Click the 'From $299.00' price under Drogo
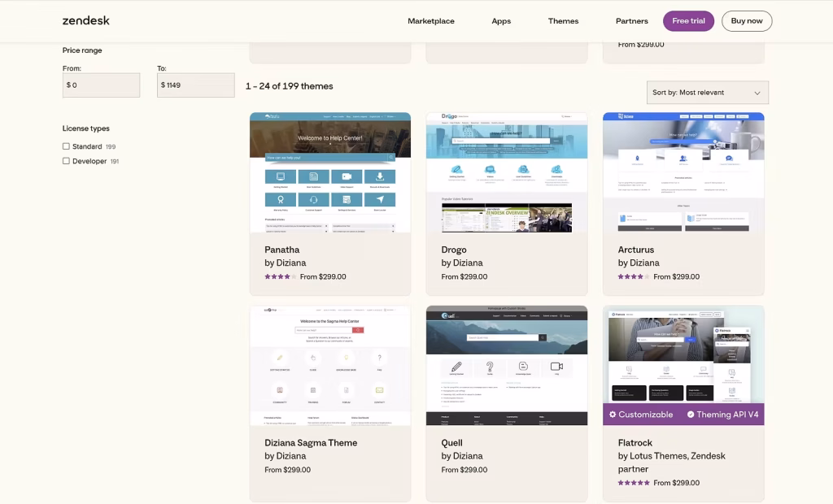833x504 pixels. click(464, 276)
